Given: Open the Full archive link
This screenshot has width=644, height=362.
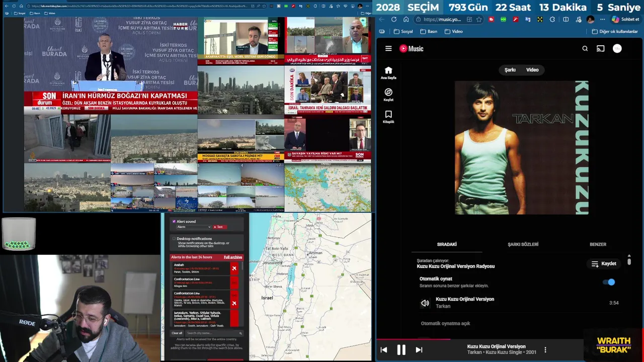Looking at the screenshot, I should click(233, 257).
